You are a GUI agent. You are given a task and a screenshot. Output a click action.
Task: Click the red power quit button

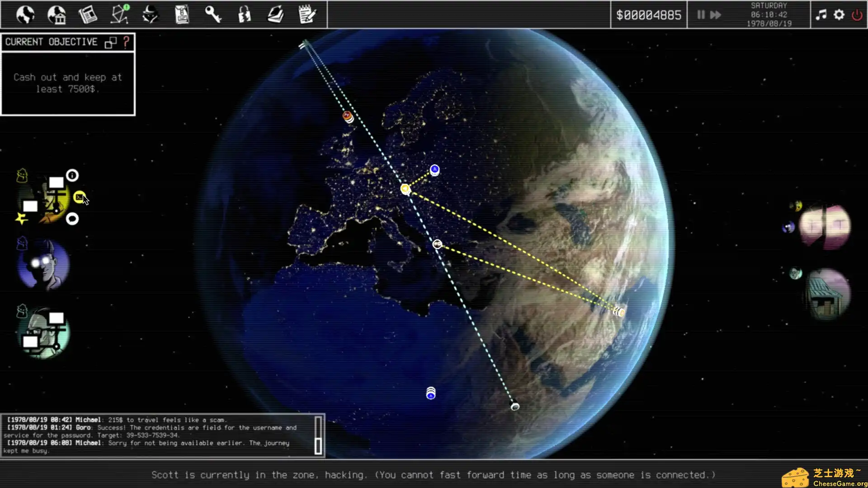(x=857, y=15)
